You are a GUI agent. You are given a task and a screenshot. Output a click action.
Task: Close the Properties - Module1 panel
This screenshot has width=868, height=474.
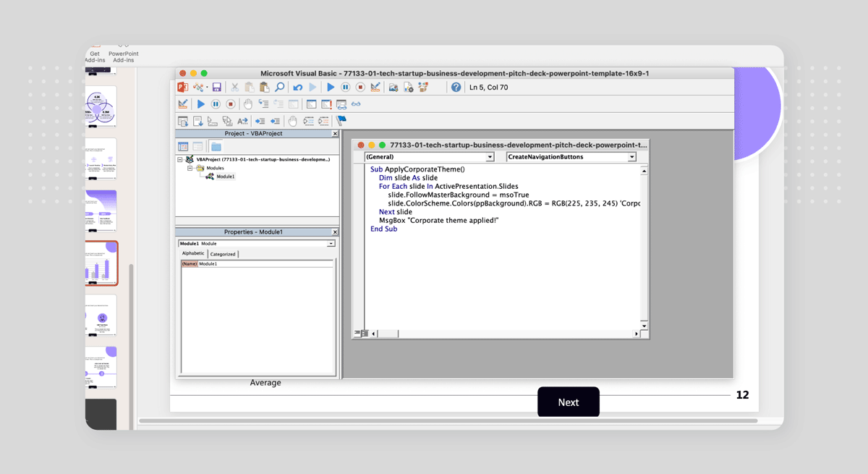click(x=335, y=232)
